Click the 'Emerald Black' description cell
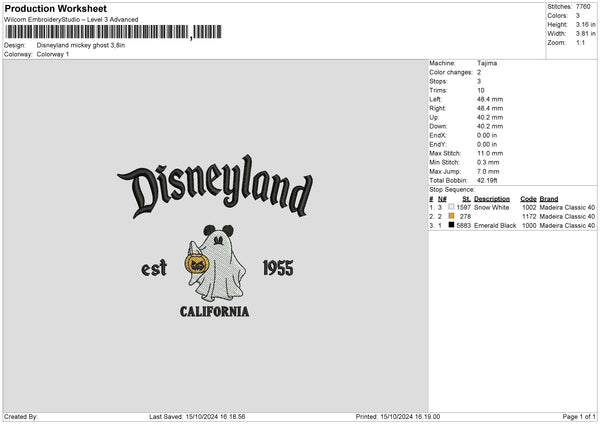 [495, 226]
